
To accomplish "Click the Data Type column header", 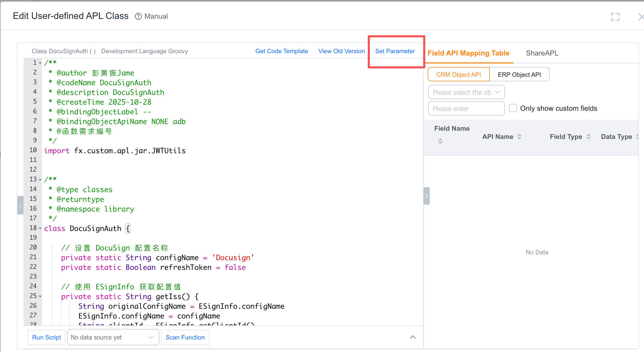I will 616,137.
